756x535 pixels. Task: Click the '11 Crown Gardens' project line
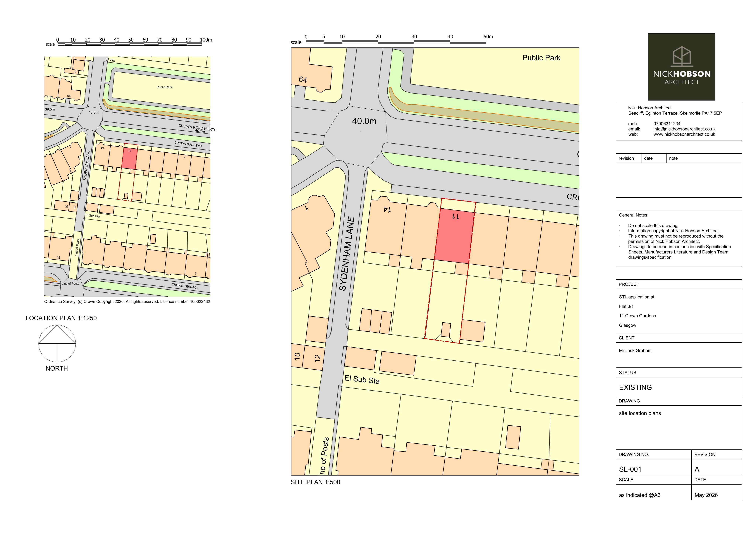[x=637, y=316]
